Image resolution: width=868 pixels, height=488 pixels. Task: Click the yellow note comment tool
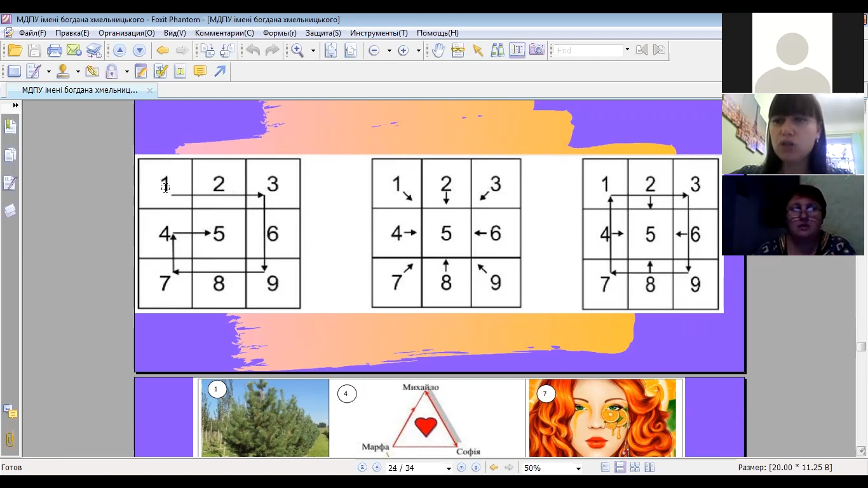(200, 72)
